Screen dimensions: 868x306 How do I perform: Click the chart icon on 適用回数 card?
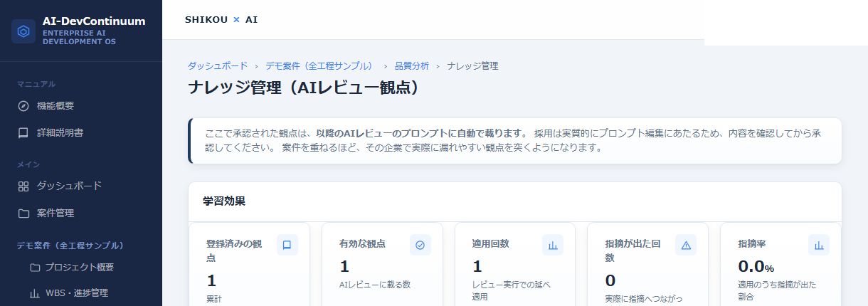coord(553,245)
